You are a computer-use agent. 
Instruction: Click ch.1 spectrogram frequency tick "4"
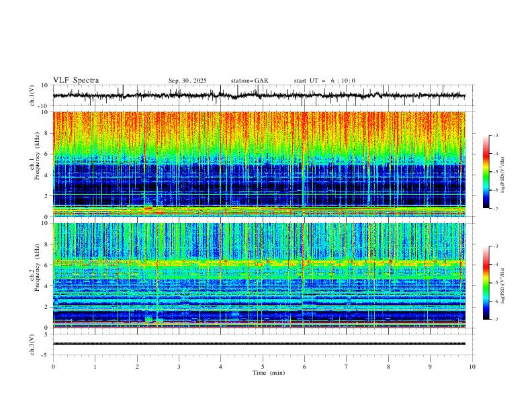47,175
